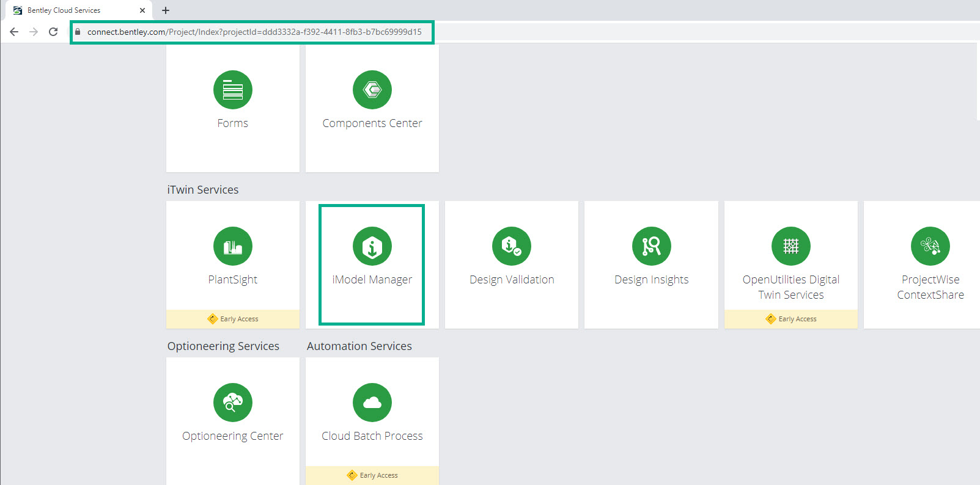The image size is (980, 485).
Task: Click the Forms label text
Action: pos(233,123)
